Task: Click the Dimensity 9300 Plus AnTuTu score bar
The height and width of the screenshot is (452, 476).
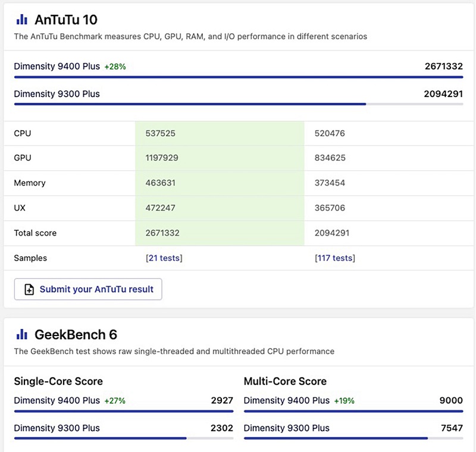Action: pyautogui.click(x=190, y=104)
